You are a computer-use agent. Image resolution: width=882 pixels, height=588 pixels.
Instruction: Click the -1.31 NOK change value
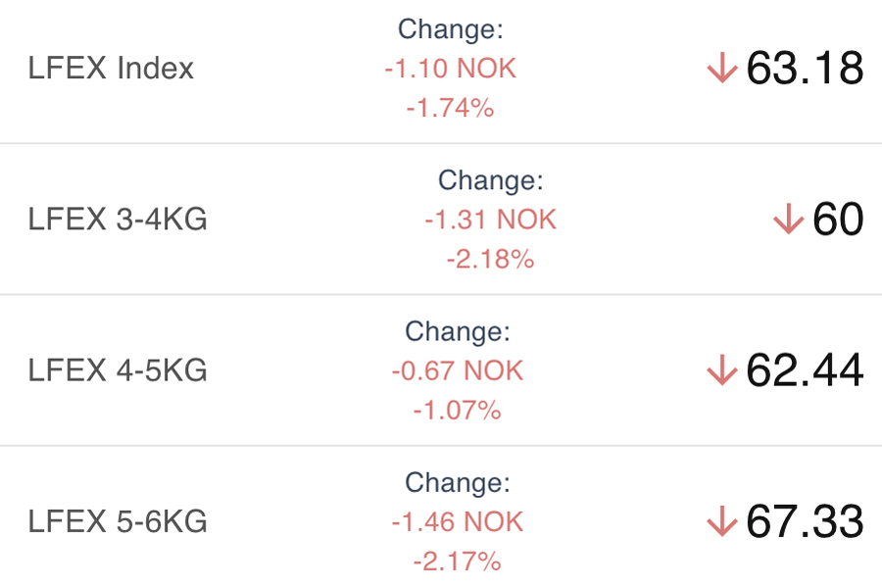[x=490, y=220]
